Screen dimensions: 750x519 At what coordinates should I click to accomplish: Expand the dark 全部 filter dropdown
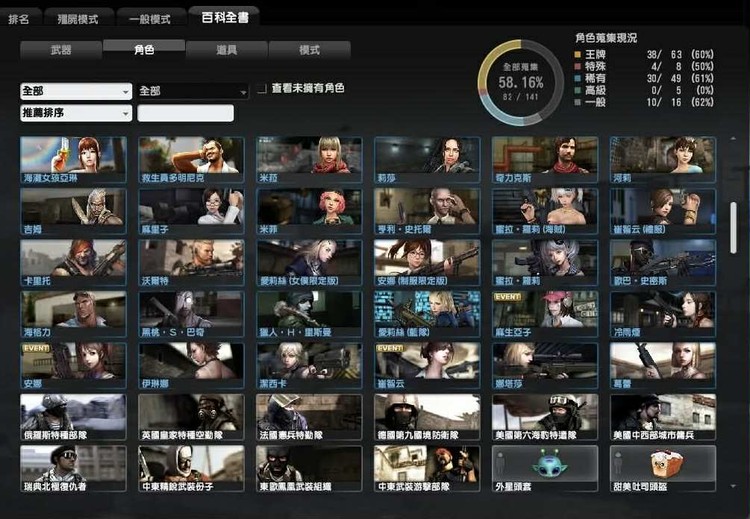193,91
